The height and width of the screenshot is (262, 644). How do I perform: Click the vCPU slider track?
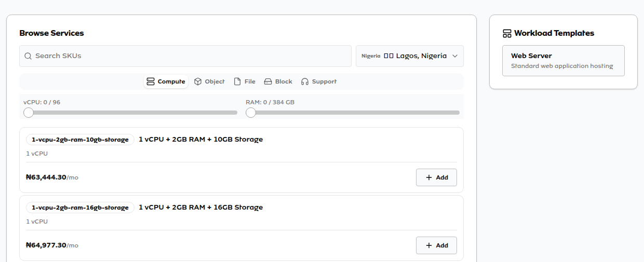(x=130, y=113)
